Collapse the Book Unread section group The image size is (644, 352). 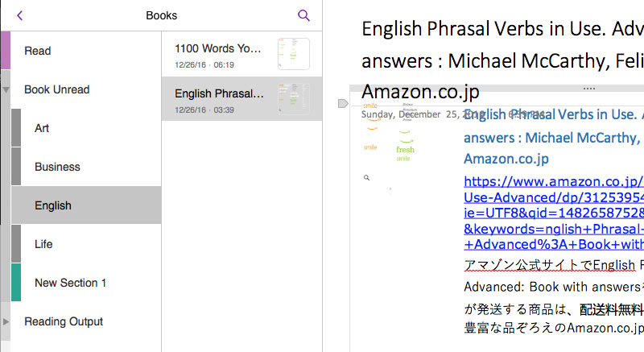[x=6, y=89]
